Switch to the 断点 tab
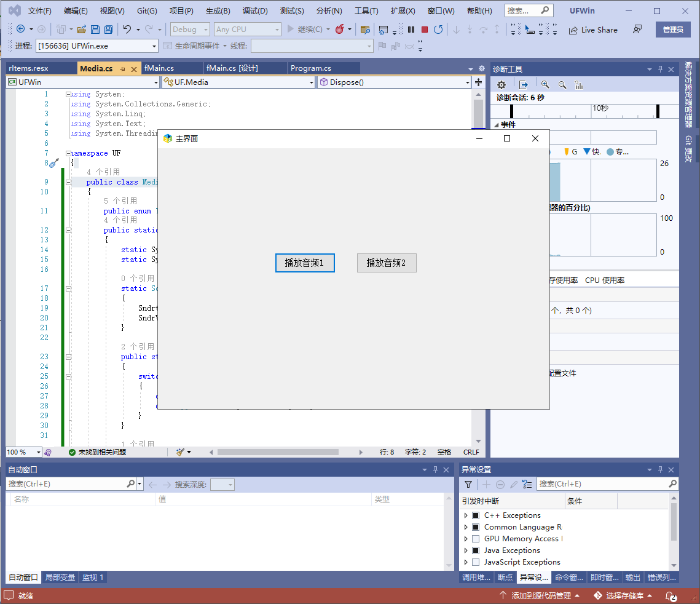This screenshot has width=700, height=604. click(x=505, y=577)
